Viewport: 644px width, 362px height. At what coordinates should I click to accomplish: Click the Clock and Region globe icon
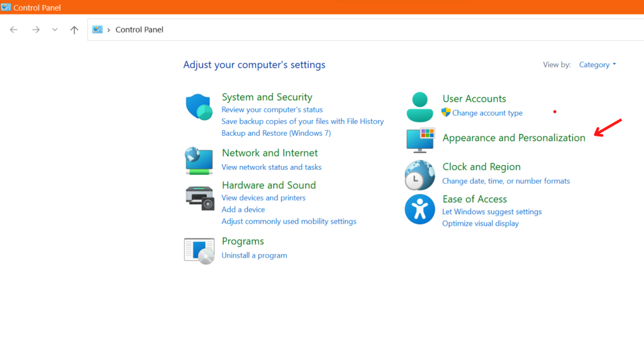[x=419, y=175]
